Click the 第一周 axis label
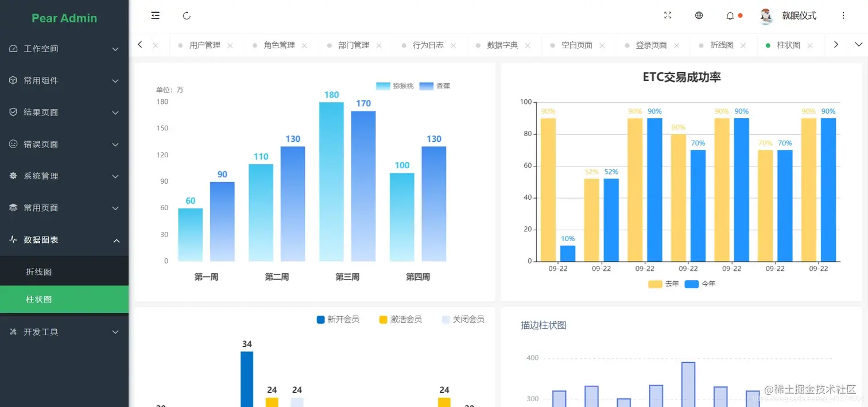The height and width of the screenshot is (407, 868). pyautogui.click(x=206, y=277)
